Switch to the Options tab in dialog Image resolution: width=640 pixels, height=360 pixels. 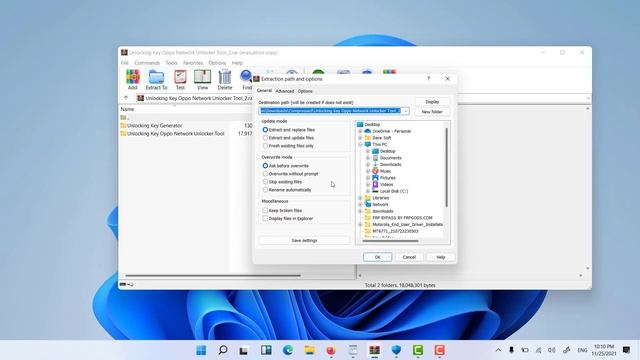pyautogui.click(x=305, y=91)
